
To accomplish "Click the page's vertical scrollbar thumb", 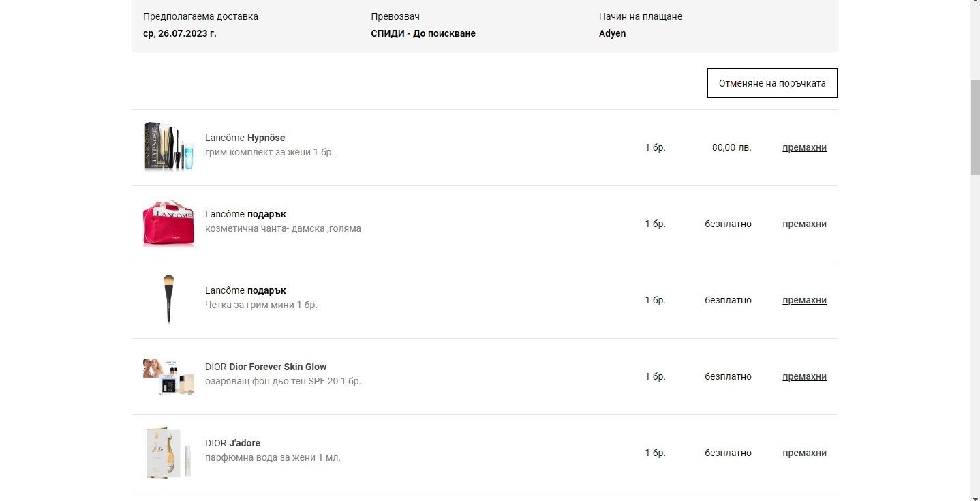I will click(x=975, y=127).
